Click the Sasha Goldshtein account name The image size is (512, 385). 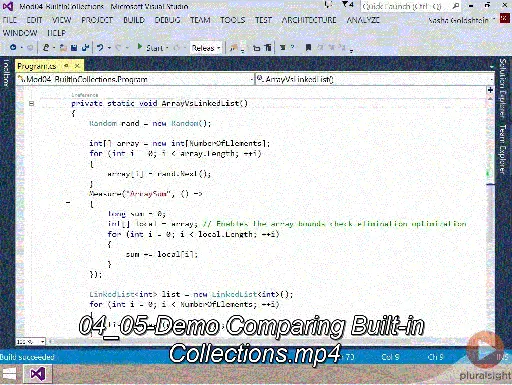coord(458,20)
